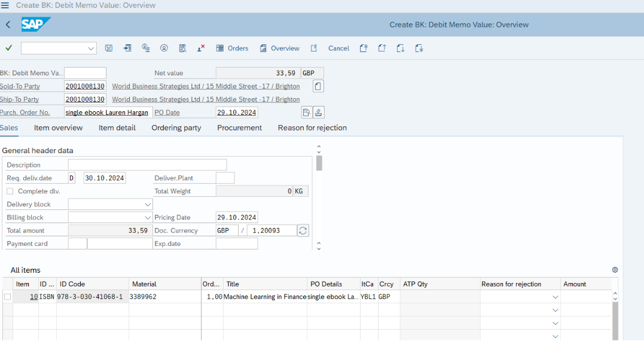Click the lower expander arrows near Exp.date
644x341 pixels.
319,246
